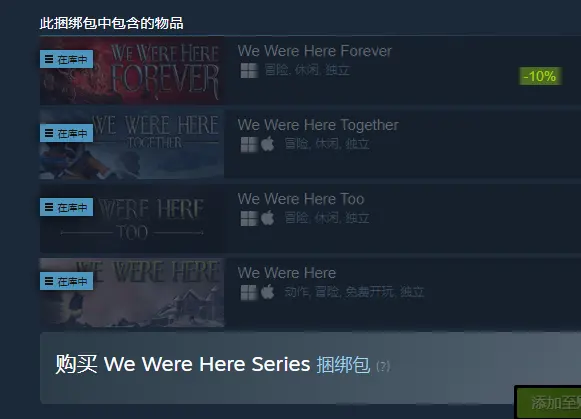Click the 在库中 badge on the We Were Here thumbnail
Screen dimensions: 581x419
point(66,281)
